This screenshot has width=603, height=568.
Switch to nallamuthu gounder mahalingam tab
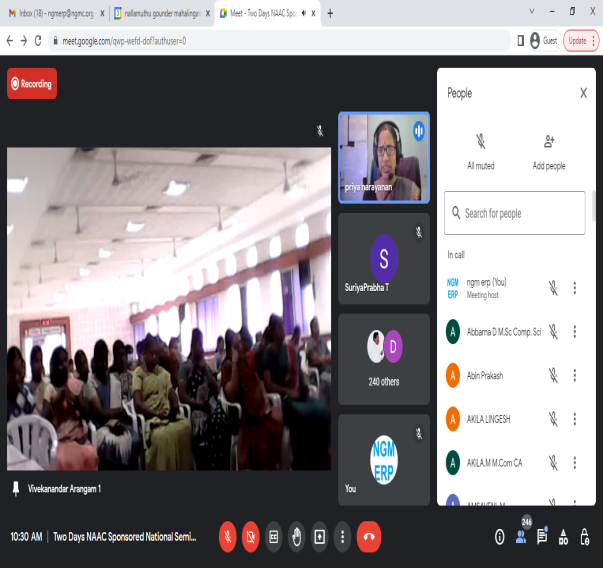coord(157,14)
